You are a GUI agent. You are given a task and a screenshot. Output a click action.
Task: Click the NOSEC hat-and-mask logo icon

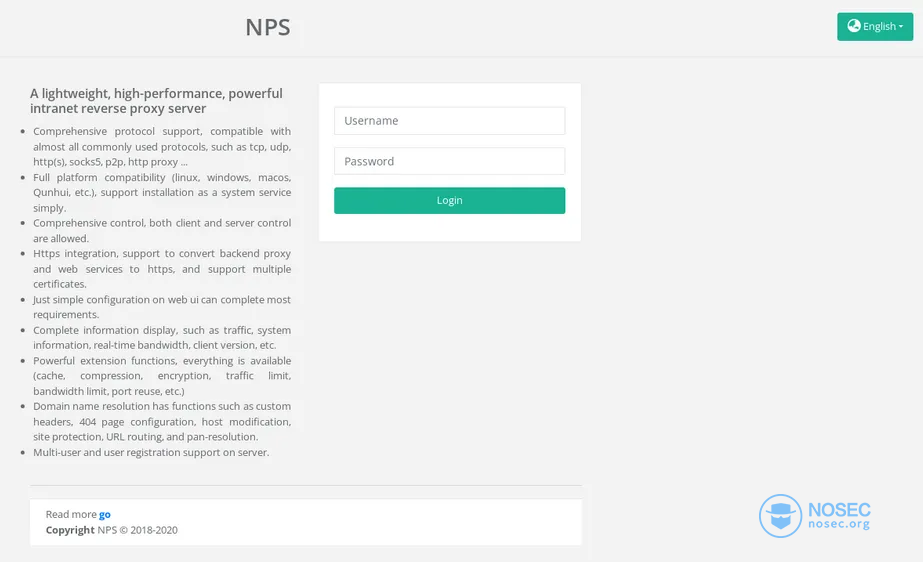[x=781, y=516]
